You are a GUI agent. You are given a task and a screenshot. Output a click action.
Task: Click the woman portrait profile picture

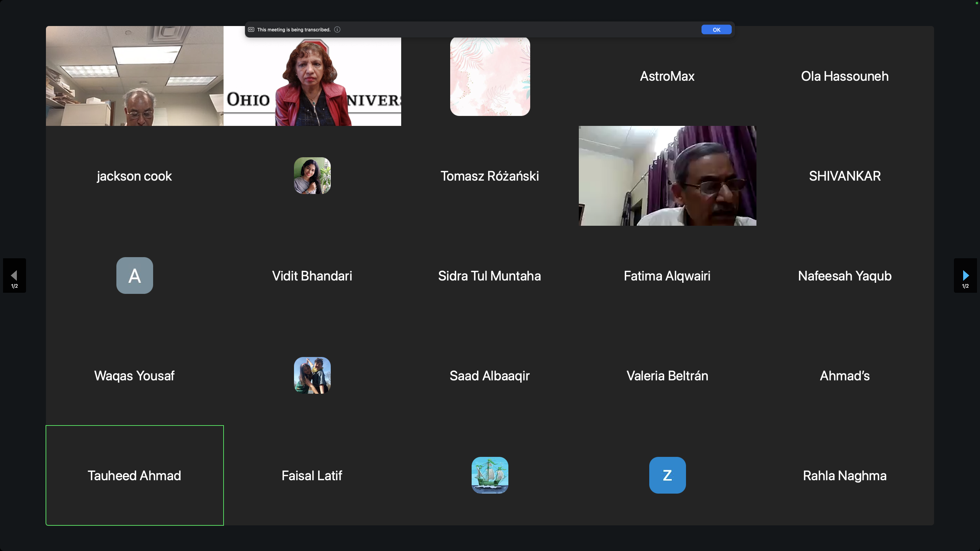[312, 176]
